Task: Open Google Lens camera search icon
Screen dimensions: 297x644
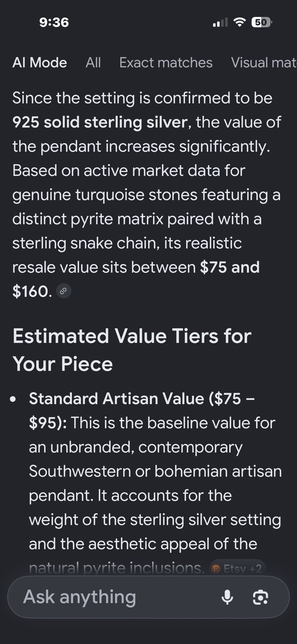Action: coord(260,597)
